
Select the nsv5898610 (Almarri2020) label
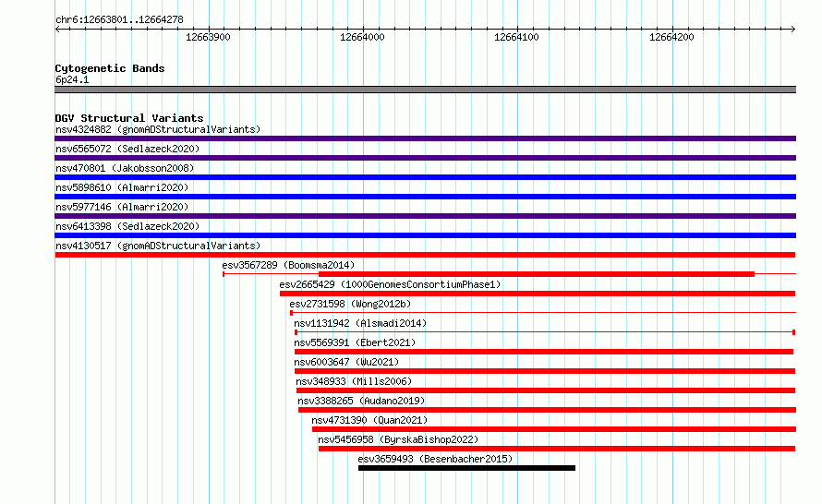pos(122,187)
